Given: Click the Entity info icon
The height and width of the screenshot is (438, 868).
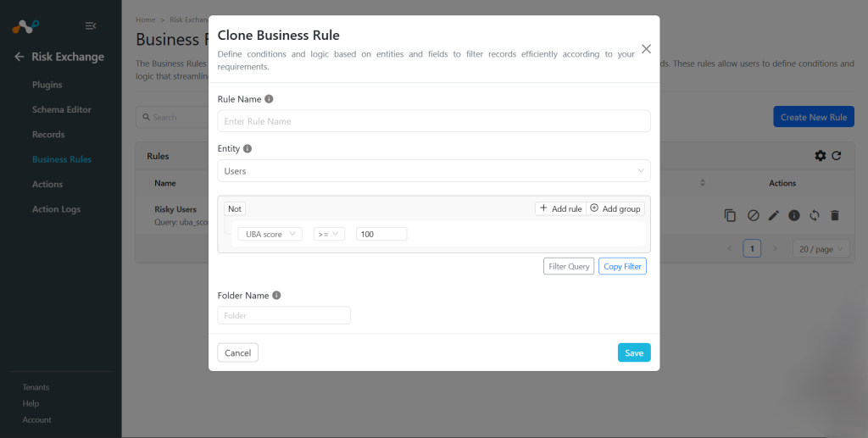Looking at the screenshot, I should (x=248, y=149).
